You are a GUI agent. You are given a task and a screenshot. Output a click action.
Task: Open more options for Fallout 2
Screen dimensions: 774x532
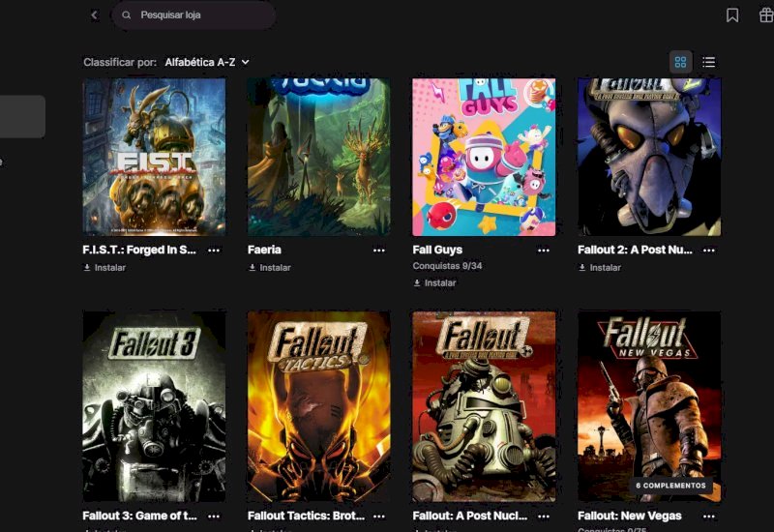(x=709, y=250)
